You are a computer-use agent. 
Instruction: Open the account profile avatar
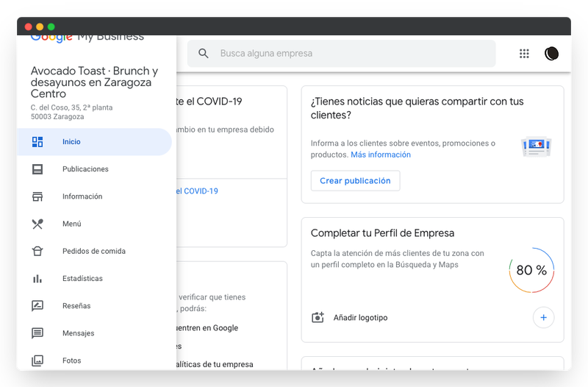click(551, 54)
